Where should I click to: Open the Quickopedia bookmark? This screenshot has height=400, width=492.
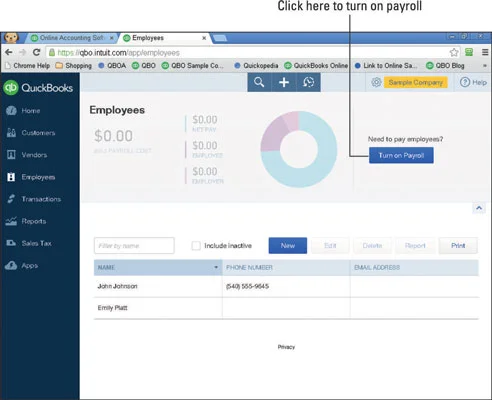pyautogui.click(x=256, y=66)
